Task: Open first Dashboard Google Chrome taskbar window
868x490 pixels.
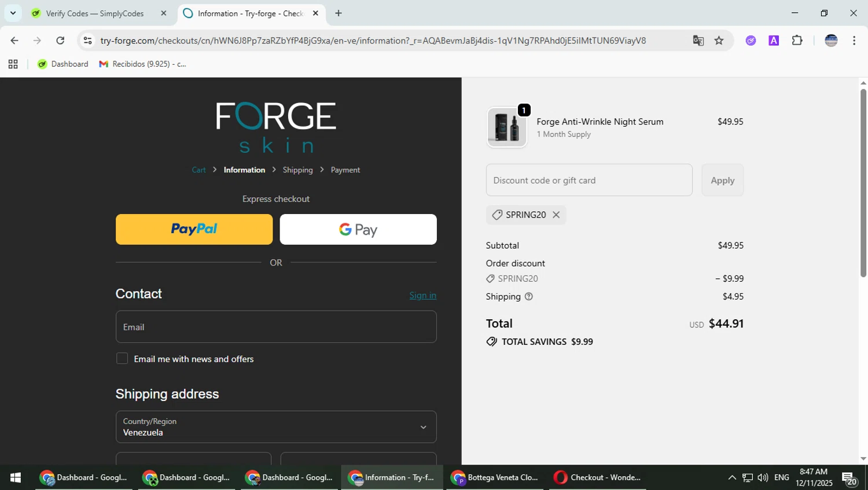Action: (84, 478)
